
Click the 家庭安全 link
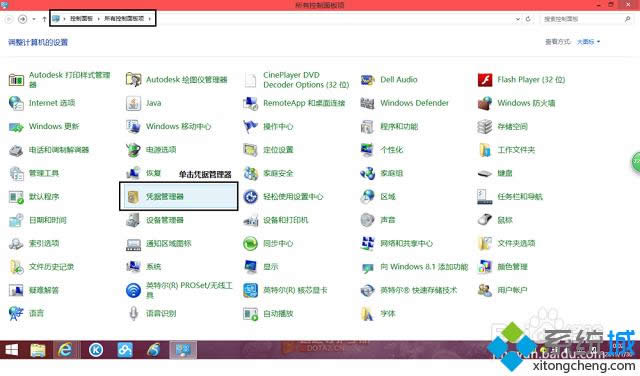click(x=278, y=173)
